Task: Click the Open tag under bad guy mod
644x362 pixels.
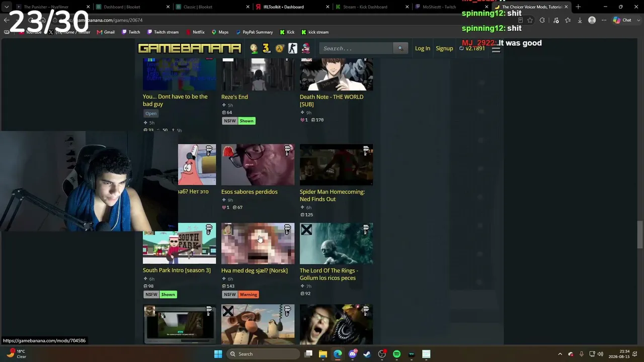Action: [x=151, y=114]
